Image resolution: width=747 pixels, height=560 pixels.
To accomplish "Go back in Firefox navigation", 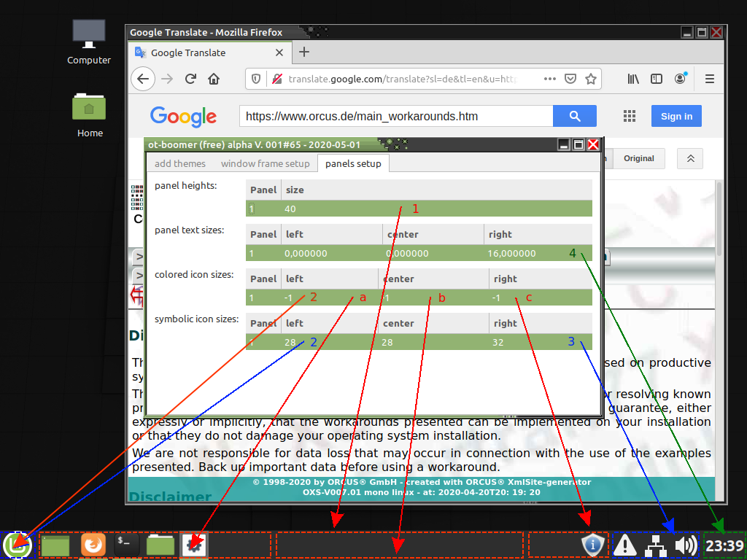I will pos(143,79).
